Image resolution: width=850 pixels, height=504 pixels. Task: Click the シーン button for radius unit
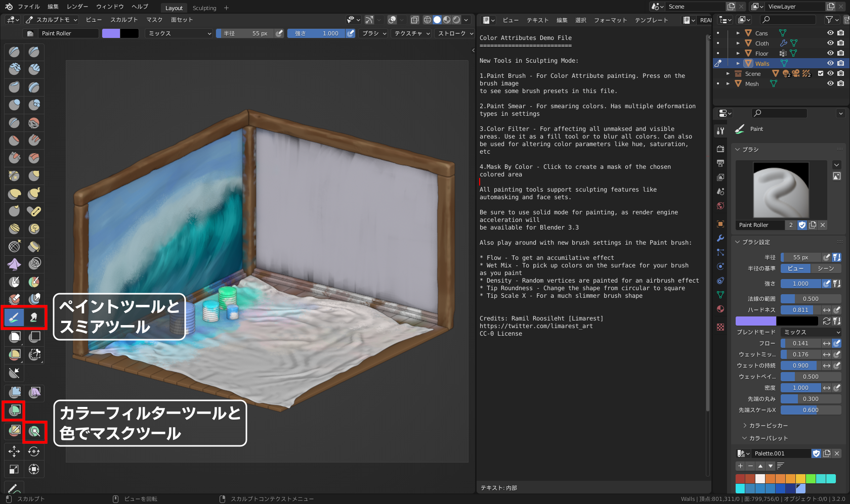click(x=826, y=268)
